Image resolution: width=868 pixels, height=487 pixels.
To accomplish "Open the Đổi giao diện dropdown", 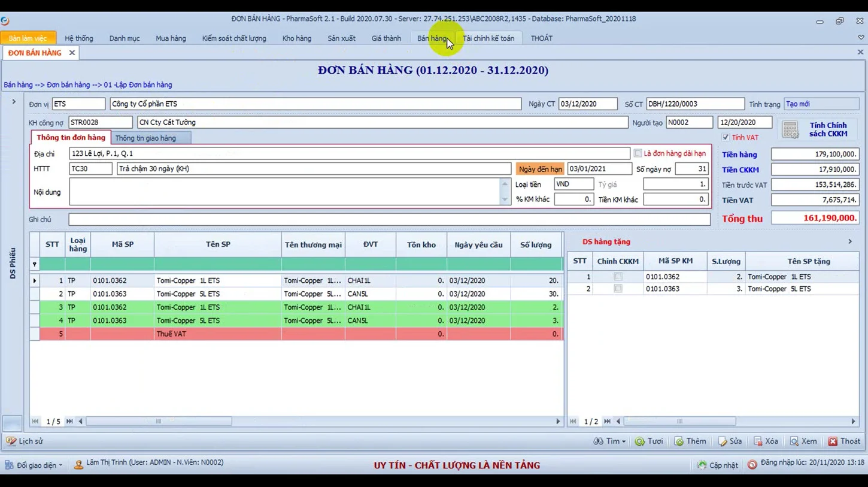I will tap(35, 465).
